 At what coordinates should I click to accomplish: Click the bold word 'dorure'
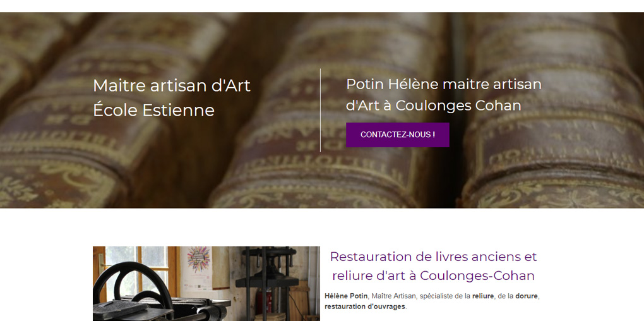(527, 296)
